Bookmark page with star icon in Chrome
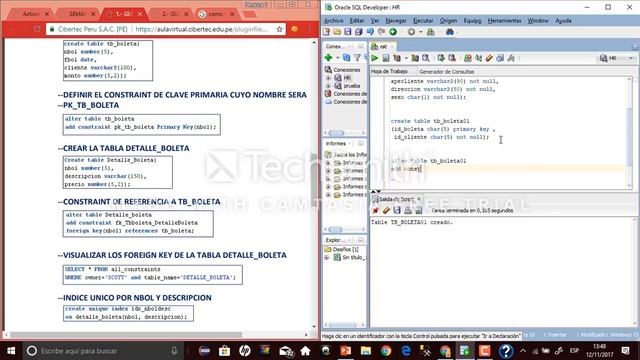 280,29
